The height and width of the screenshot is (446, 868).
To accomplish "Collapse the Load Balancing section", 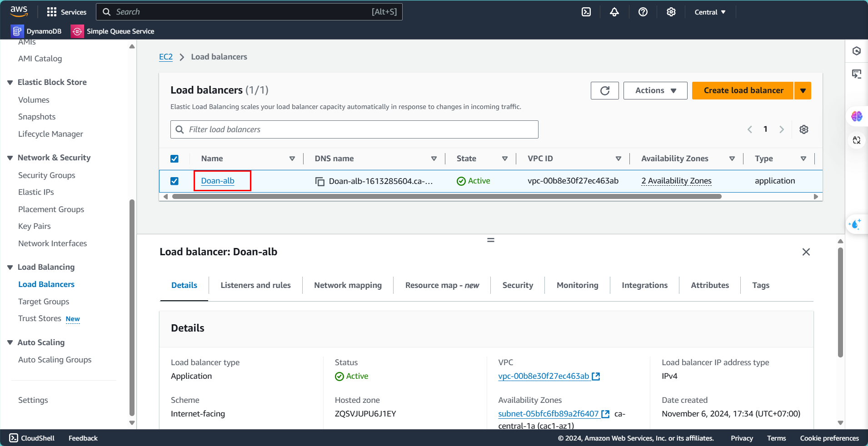I will click(10, 268).
